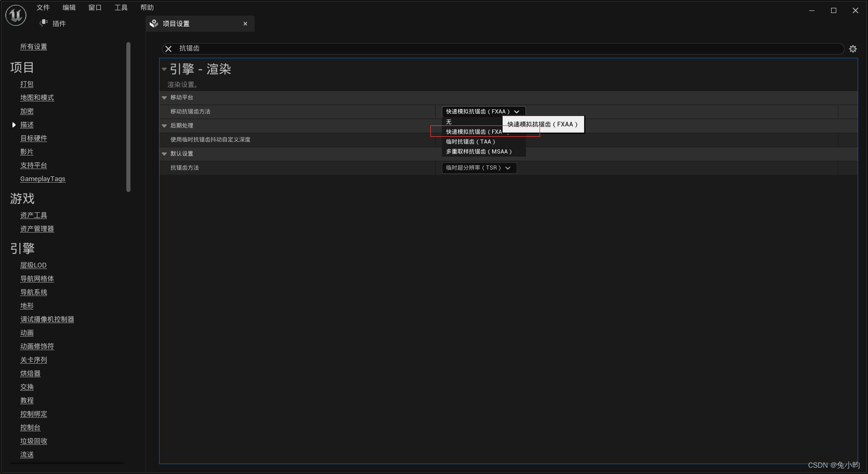
Task: Open the 窗口 menu
Action: pyautogui.click(x=95, y=7)
